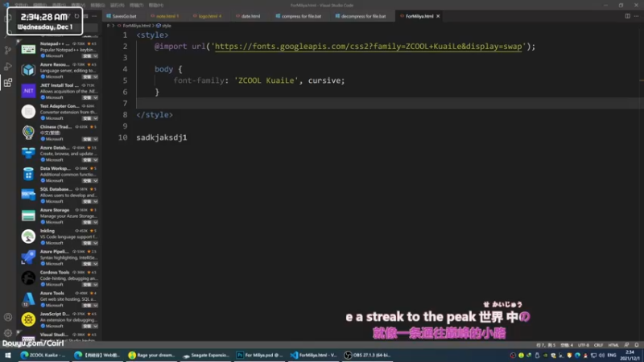This screenshot has width=644, height=362.
Task: Click the Data Workspace extension icon
Action: 28,174
